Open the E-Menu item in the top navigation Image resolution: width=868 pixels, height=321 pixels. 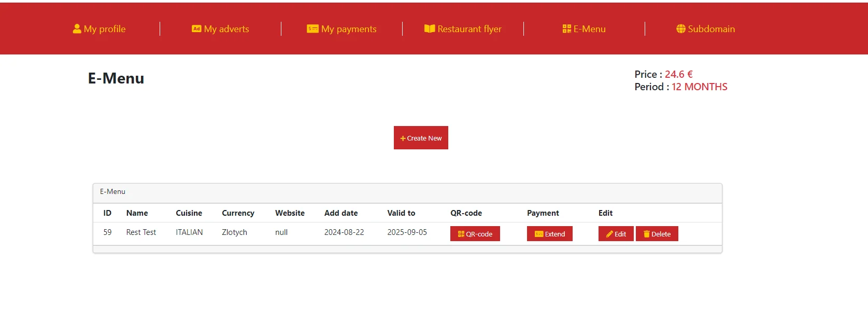click(x=584, y=29)
